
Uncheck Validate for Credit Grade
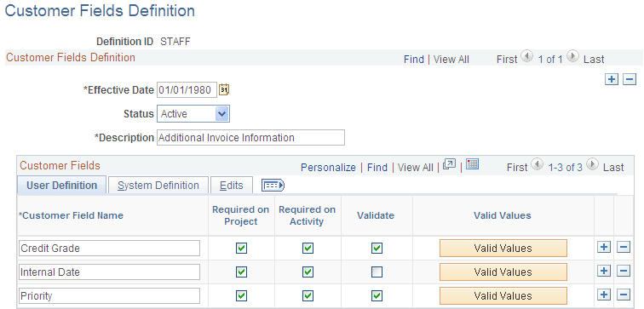(377, 248)
